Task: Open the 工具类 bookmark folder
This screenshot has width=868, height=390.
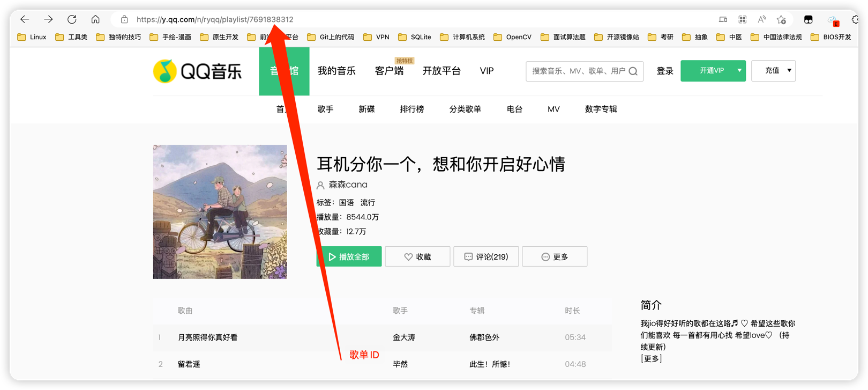Action: 71,37
